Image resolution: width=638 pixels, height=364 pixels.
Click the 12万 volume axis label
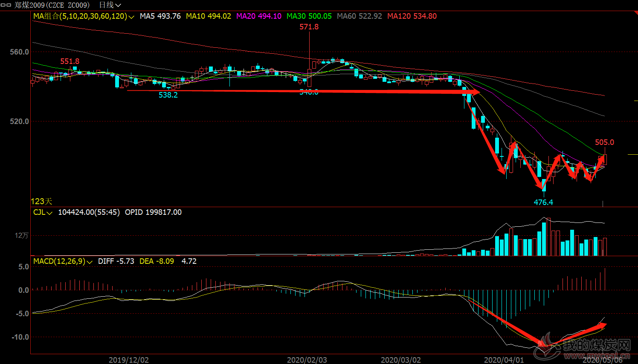[22, 236]
